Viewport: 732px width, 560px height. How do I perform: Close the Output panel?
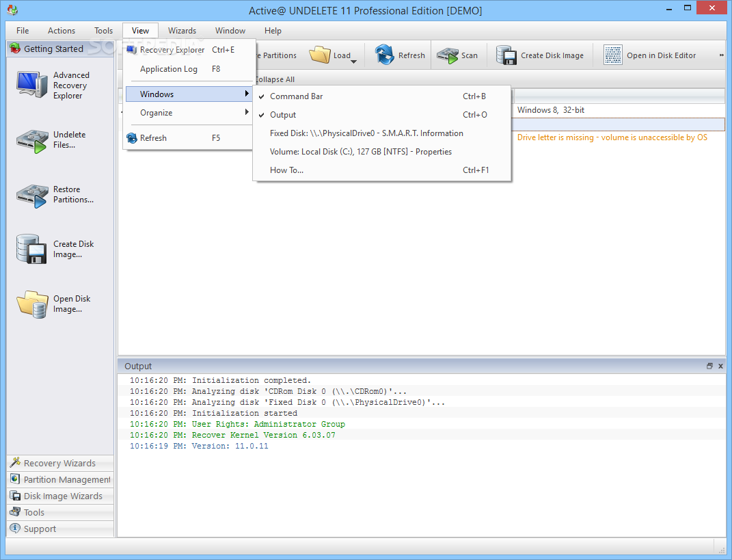(720, 366)
